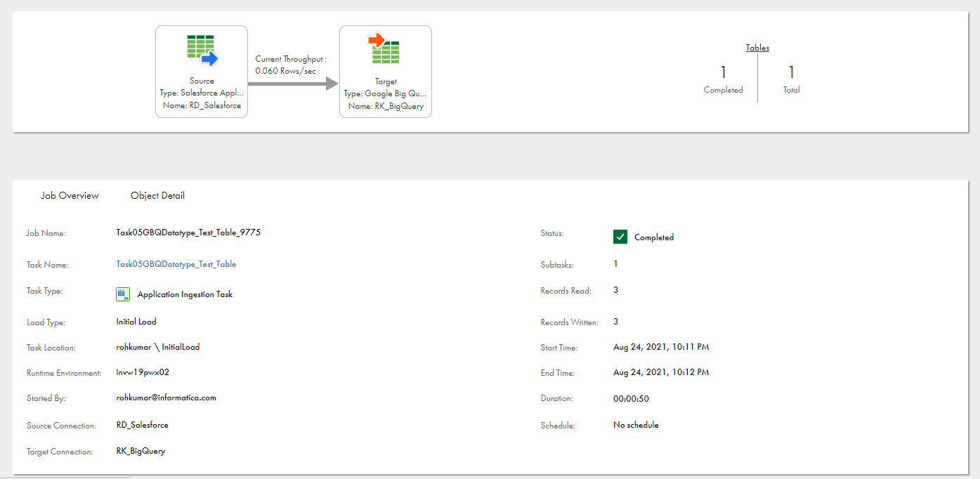Click the No schedule value
Screen dimensions: 980x479
636,425
